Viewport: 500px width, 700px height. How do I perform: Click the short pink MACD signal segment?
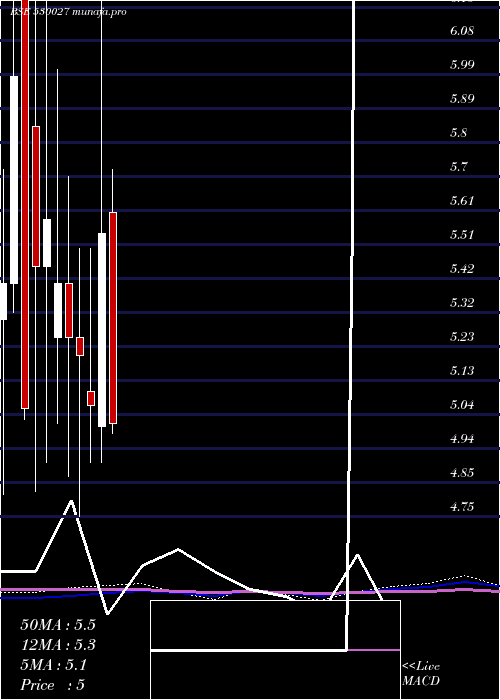pos(374,650)
